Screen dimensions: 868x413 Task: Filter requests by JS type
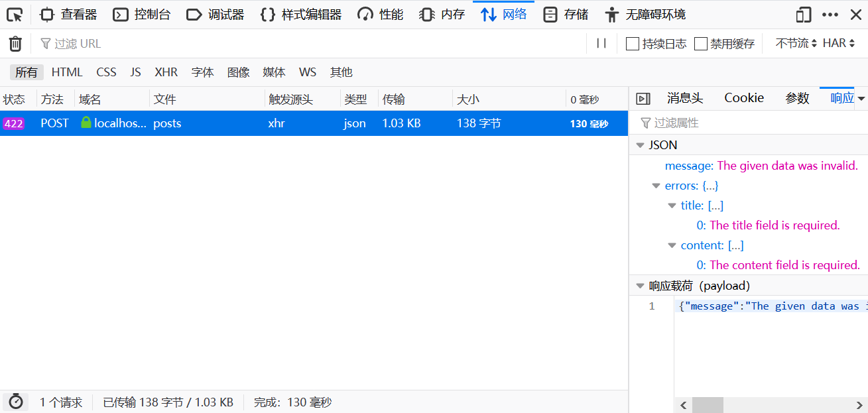pyautogui.click(x=135, y=72)
